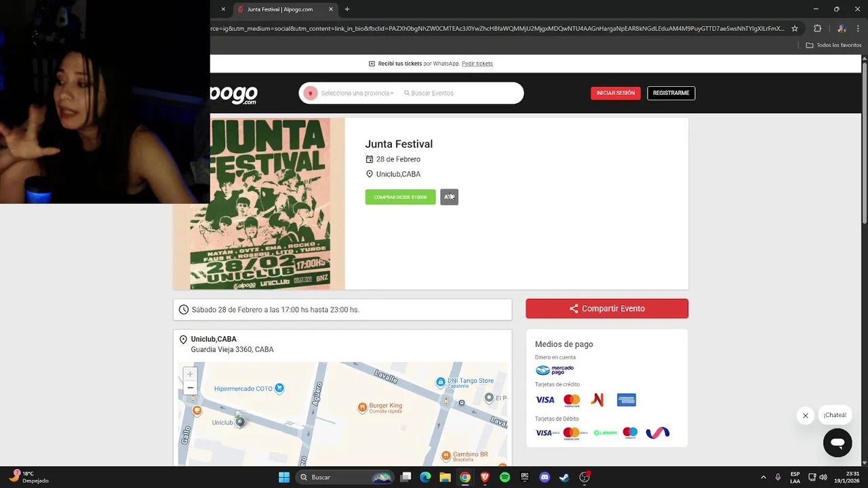Click the ¡Chatea! chat label
Viewport: 868px width, 488px height.
click(x=835, y=415)
